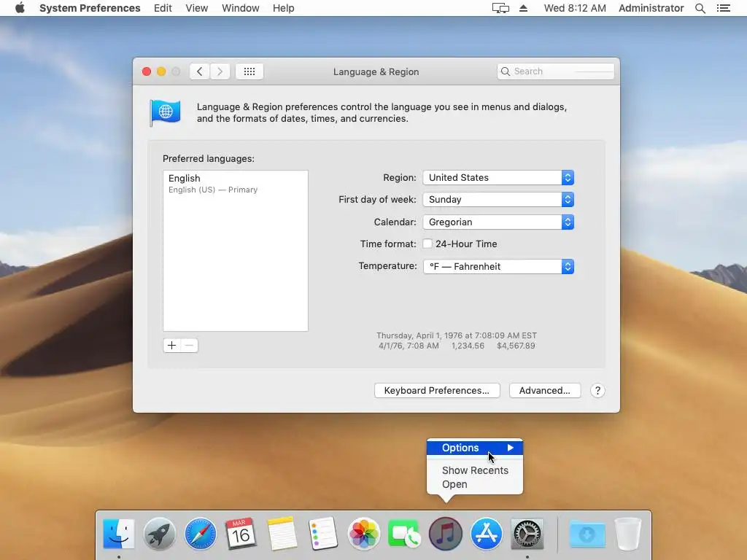Open the Window menu
The image size is (747, 560).
[241, 8]
